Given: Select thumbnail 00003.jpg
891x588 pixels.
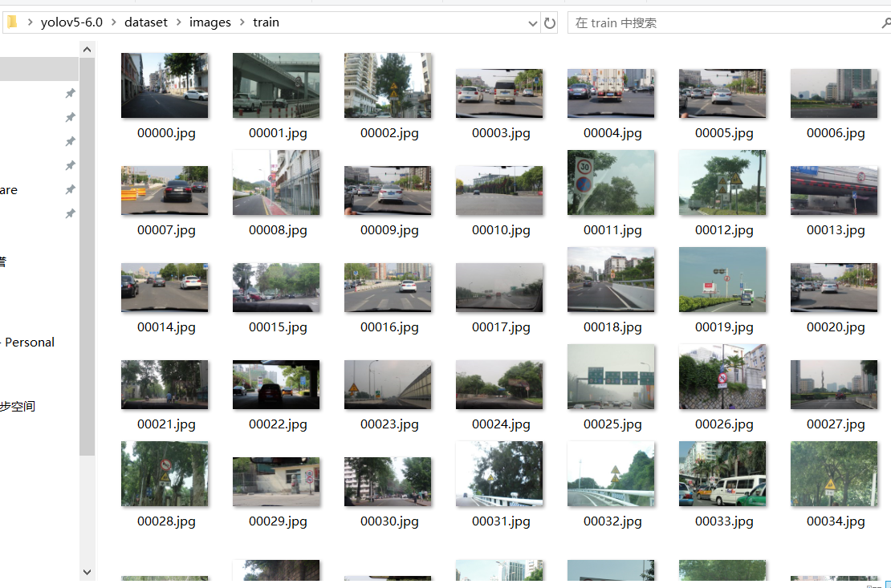Looking at the screenshot, I should [499, 94].
